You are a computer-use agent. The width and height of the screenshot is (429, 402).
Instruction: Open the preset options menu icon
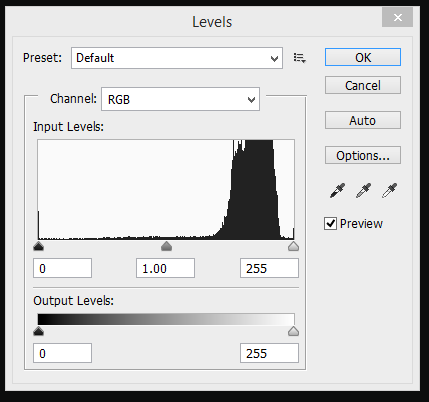tap(300, 58)
